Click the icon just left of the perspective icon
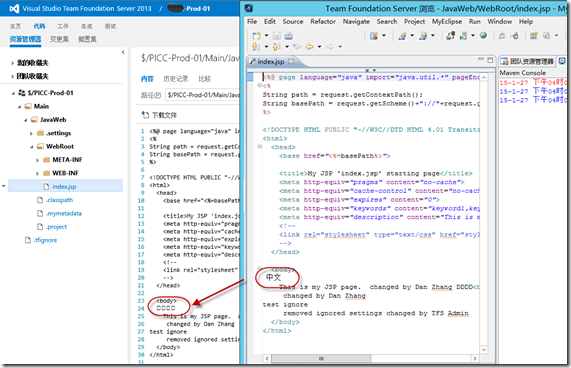The width and height of the screenshot is (571, 368). click(515, 36)
